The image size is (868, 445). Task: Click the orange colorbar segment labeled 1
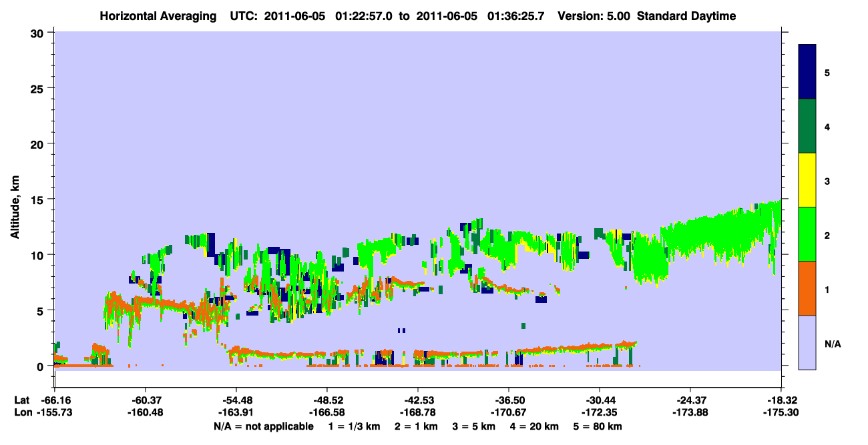click(x=807, y=288)
